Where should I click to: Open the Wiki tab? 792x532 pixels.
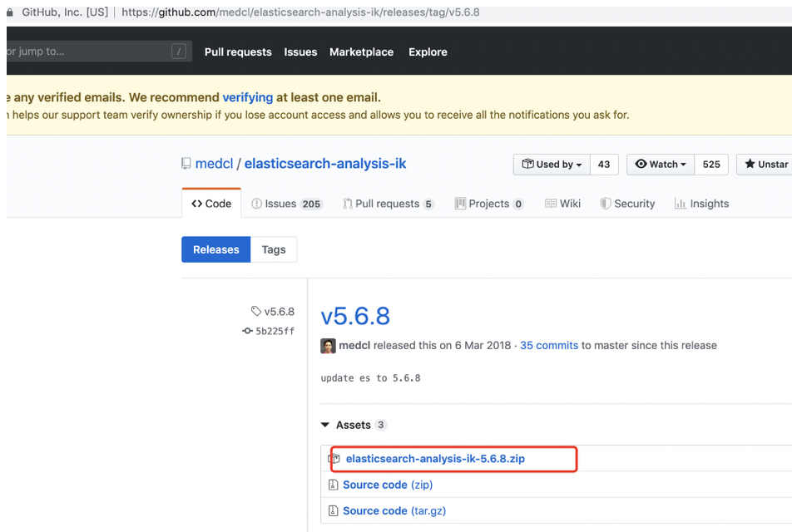(562, 204)
